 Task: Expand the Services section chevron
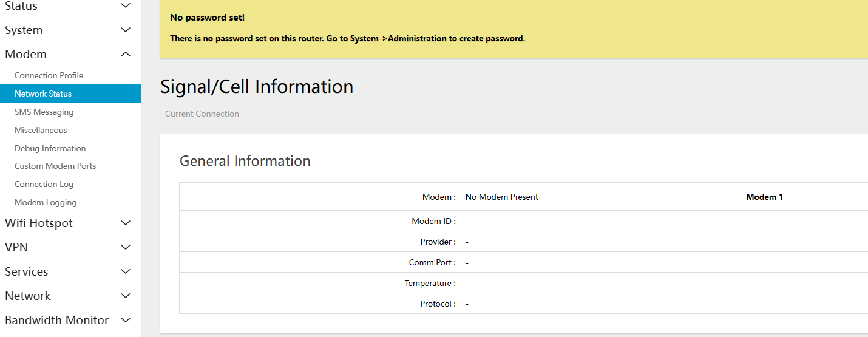[x=126, y=272]
